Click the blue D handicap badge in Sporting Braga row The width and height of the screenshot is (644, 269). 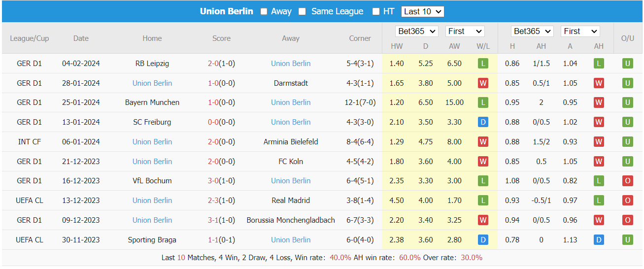pos(599,240)
